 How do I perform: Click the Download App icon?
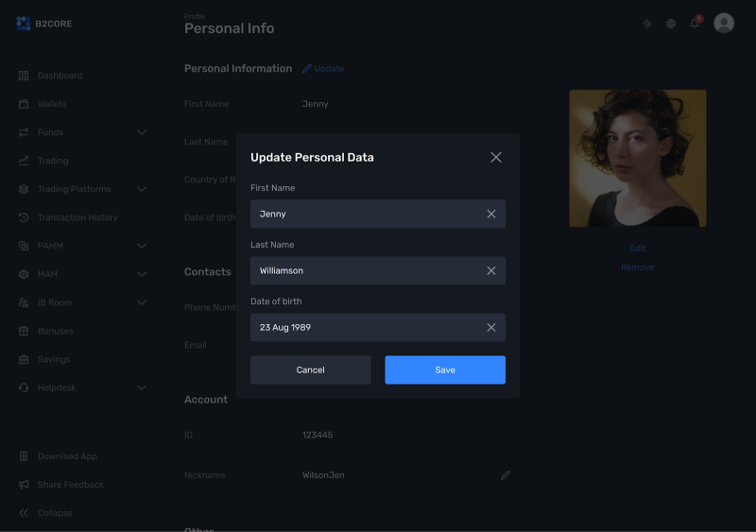click(x=24, y=456)
